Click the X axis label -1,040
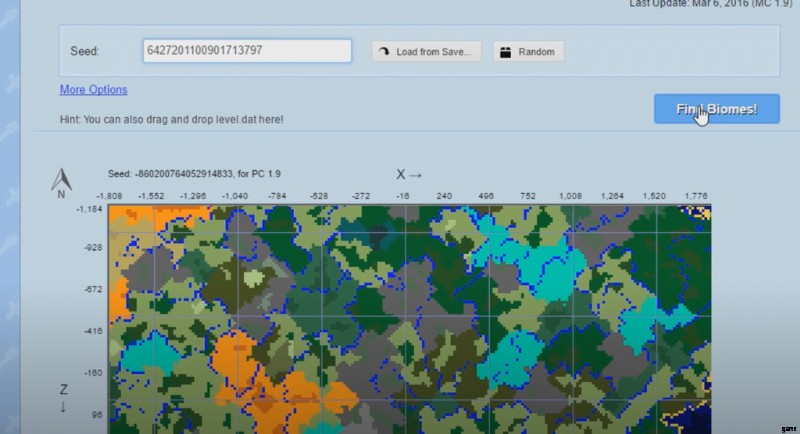This screenshot has height=434, width=800. pyautogui.click(x=235, y=196)
